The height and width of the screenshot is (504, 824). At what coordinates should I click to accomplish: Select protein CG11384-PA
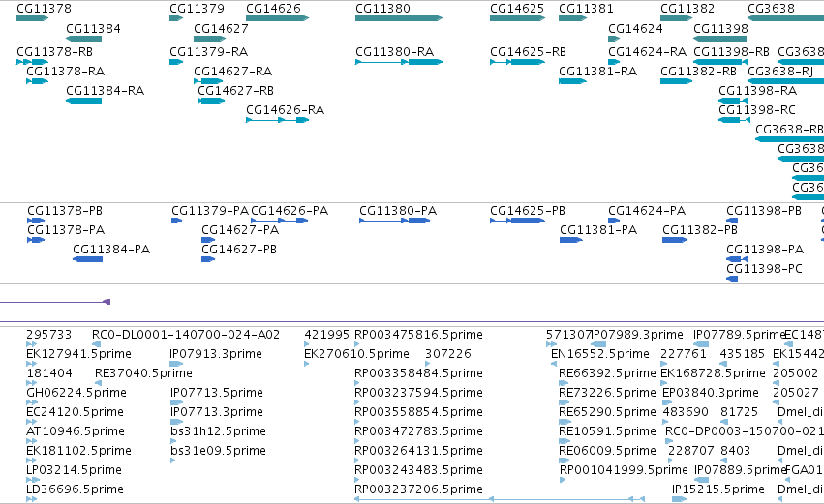point(111,250)
